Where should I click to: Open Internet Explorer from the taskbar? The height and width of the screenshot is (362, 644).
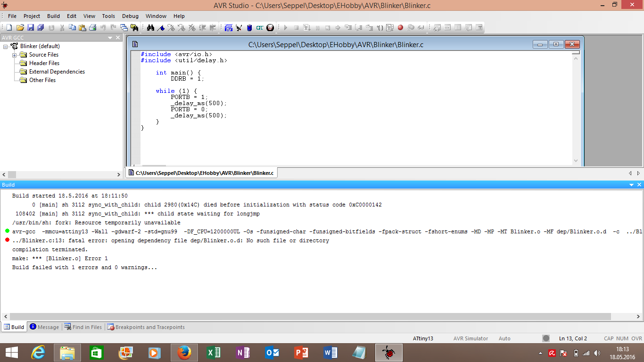pyautogui.click(x=38, y=353)
